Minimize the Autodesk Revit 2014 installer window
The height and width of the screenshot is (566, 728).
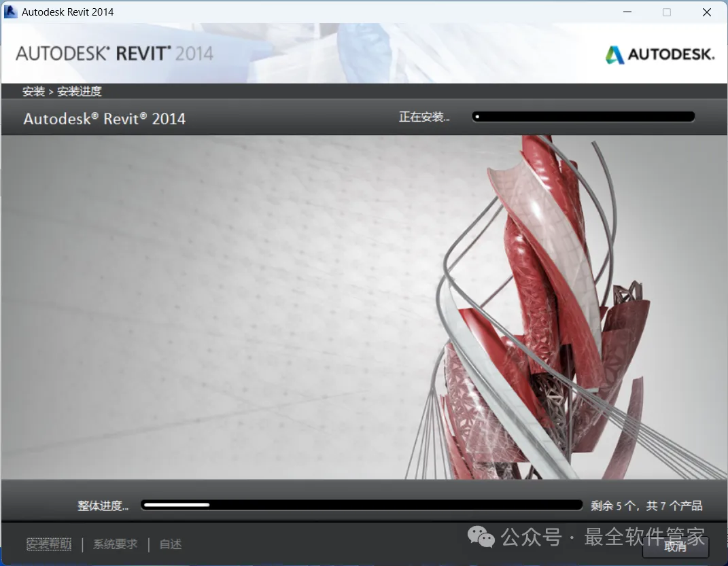pos(627,12)
